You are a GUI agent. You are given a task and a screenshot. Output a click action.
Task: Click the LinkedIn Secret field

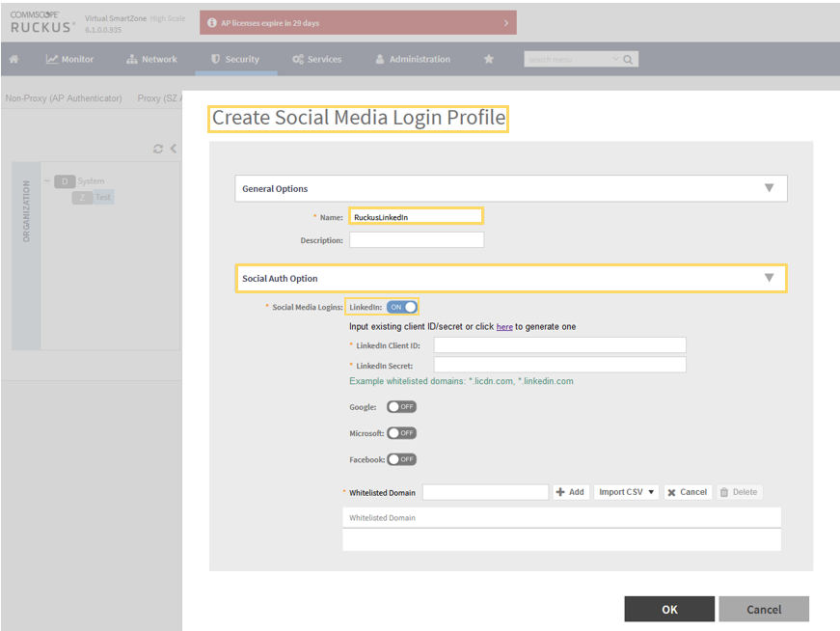[x=559, y=365]
